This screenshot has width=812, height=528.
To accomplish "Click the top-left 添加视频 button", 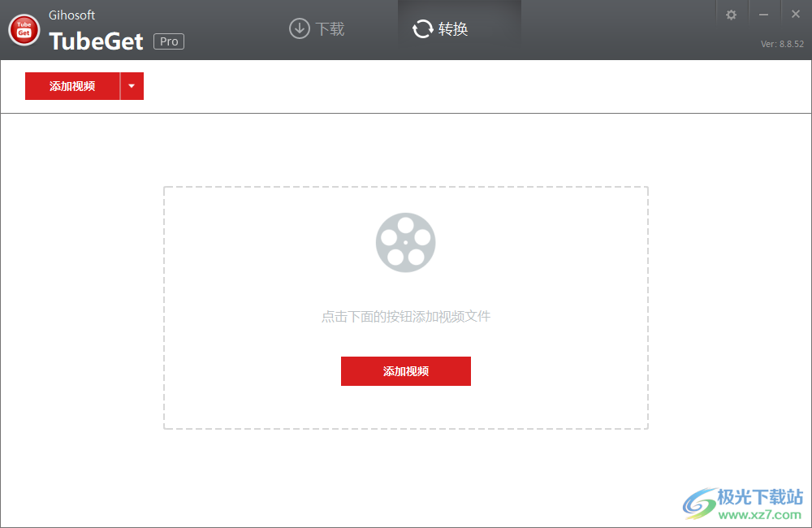I will tap(72, 86).
